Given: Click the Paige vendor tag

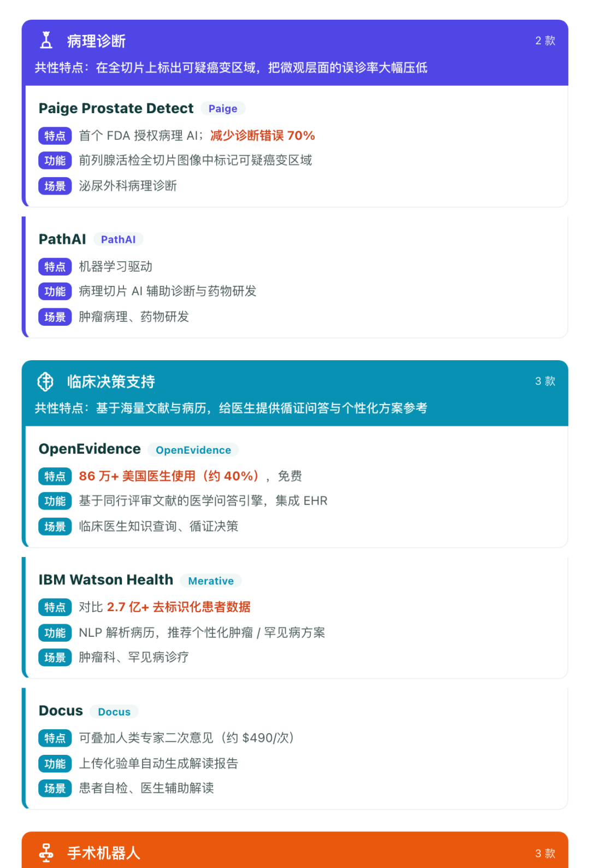Looking at the screenshot, I should [223, 109].
